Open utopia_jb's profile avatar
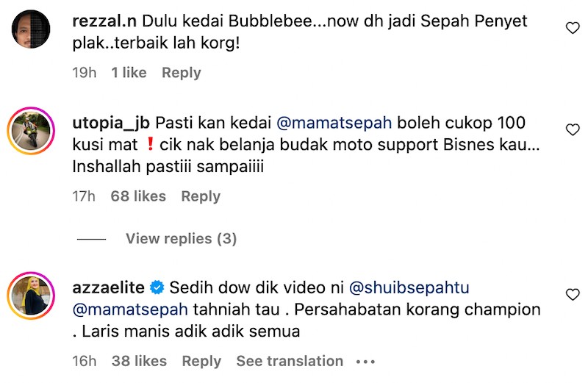Screen dimensions: 588x383 coord(30,132)
